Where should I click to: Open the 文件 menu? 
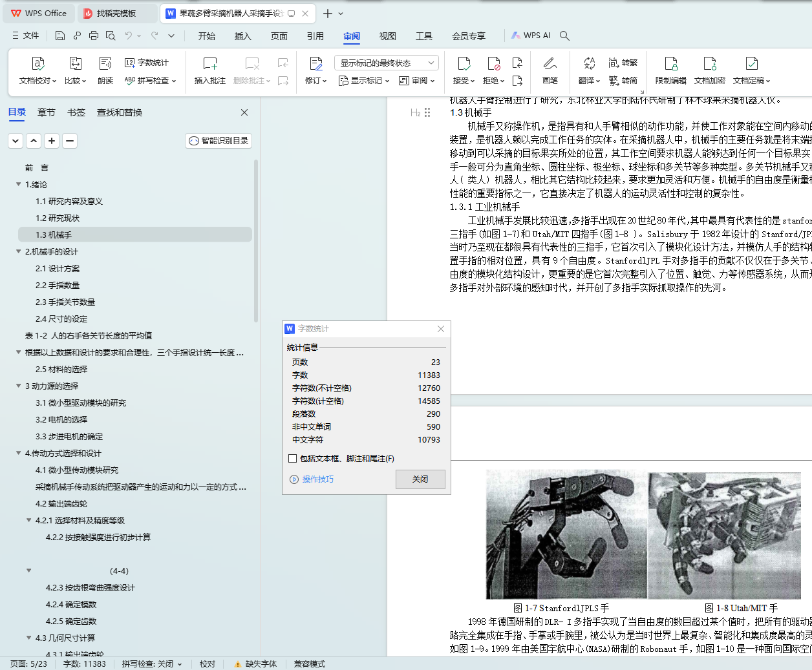(x=25, y=36)
